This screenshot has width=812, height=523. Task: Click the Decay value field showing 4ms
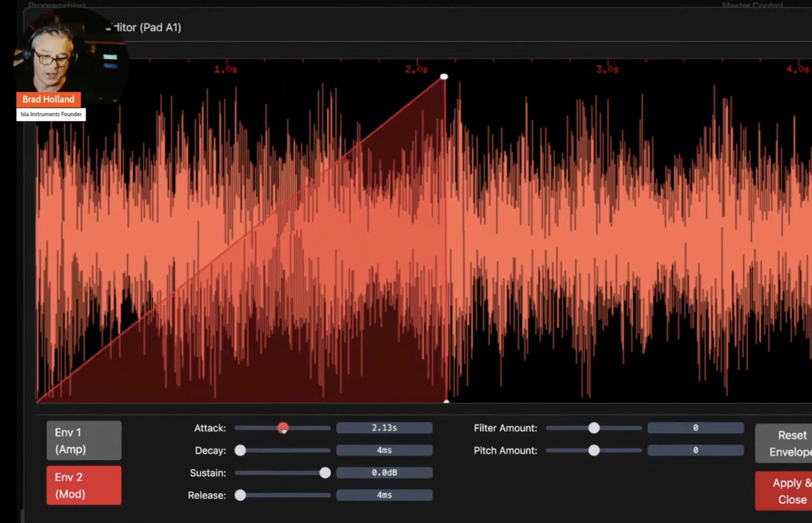pyautogui.click(x=384, y=450)
